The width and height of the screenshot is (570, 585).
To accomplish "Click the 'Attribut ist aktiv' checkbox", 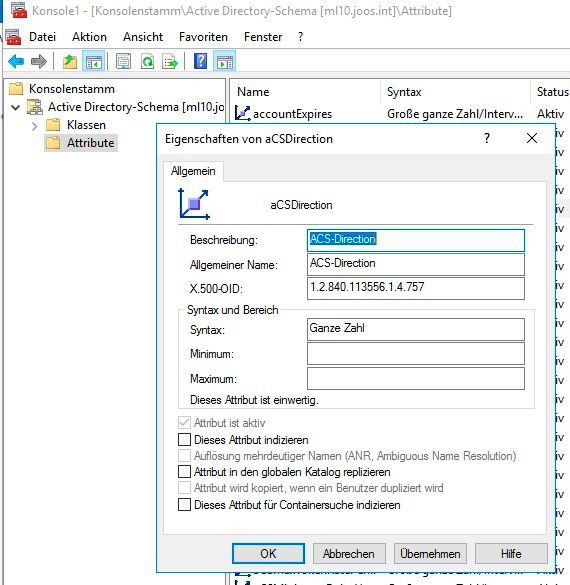I will click(184, 422).
